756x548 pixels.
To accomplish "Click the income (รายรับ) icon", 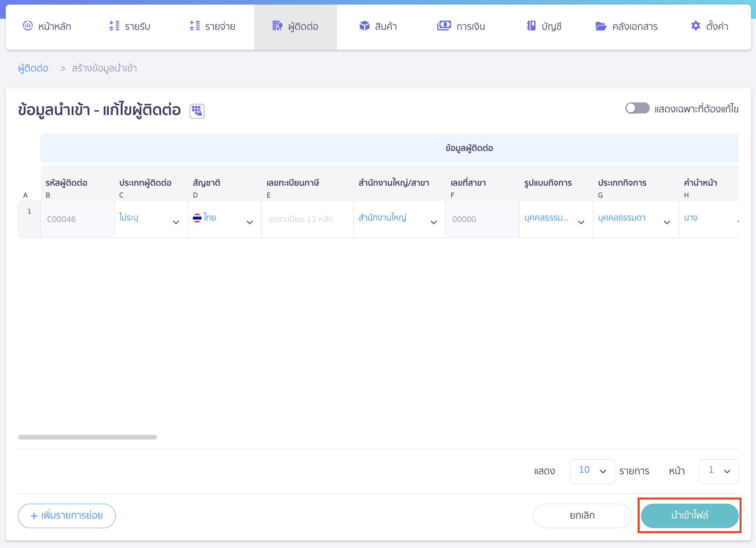I will [114, 26].
